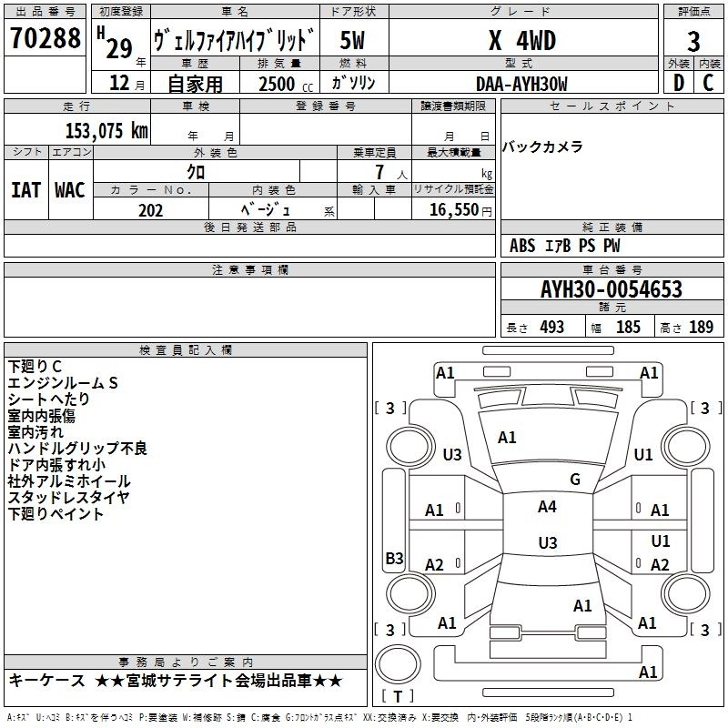Select the 譲渡書類期限 header
This screenshot has width=728, height=728.
point(453,106)
